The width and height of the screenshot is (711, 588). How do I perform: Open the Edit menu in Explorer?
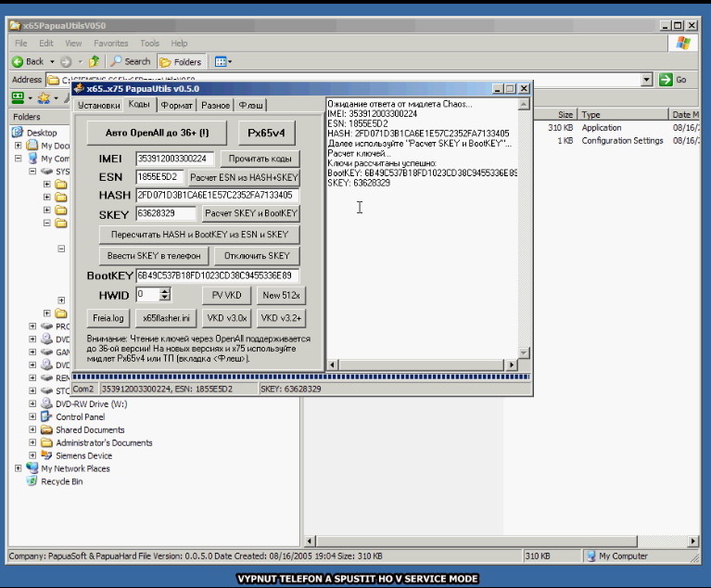coord(45,43)
